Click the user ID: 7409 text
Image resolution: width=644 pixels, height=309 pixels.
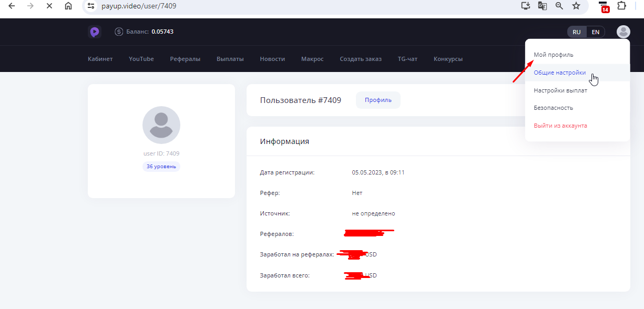coord(161,153)
